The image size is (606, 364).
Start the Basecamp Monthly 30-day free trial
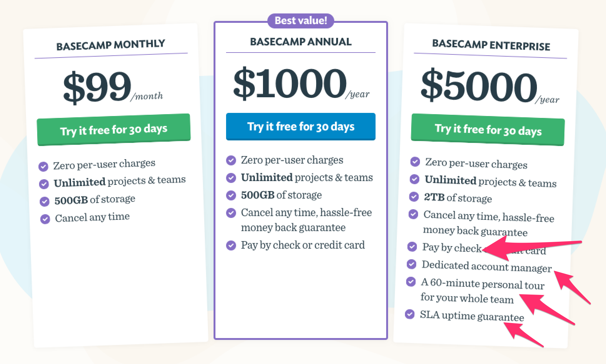[x=114, y=129]
